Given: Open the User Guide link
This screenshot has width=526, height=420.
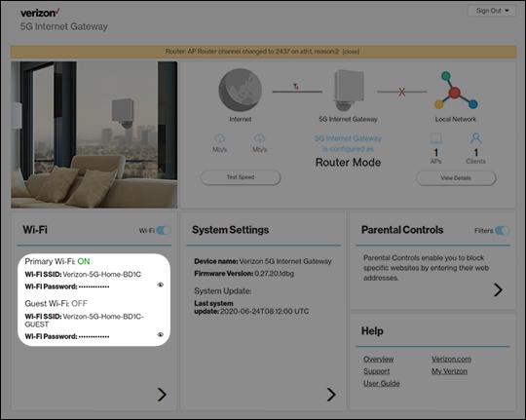Looking at the screenshot, I should [382, 383].
